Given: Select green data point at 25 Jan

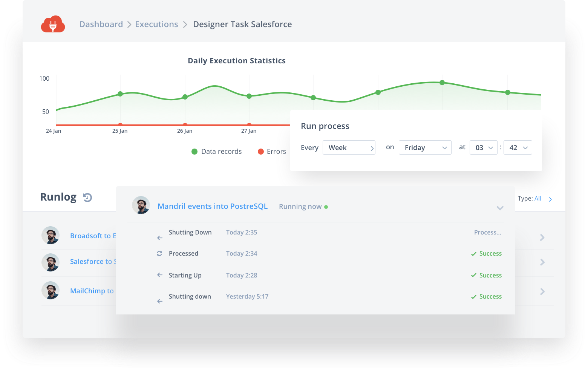Looking at the screenshot, I should [120, 94].
